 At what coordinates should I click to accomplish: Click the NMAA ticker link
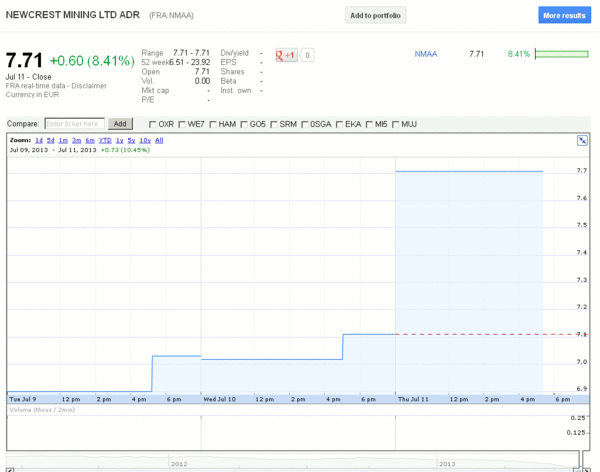[426, 54]
